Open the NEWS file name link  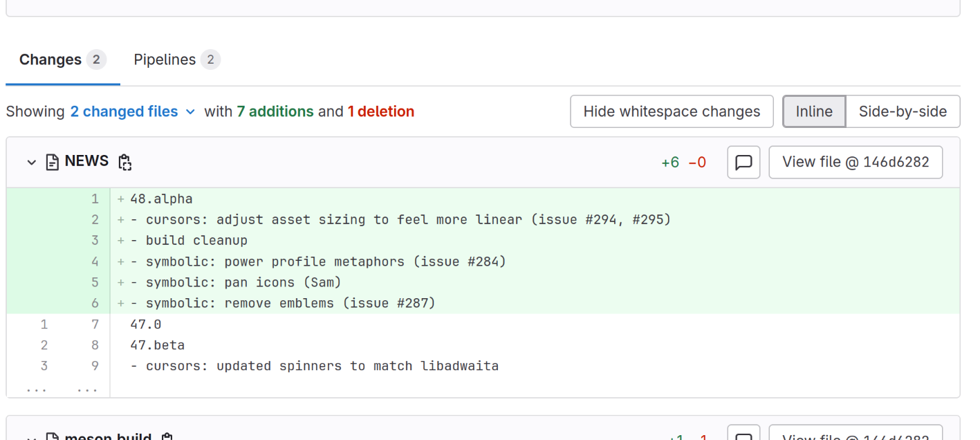click(x=86, y=161)
